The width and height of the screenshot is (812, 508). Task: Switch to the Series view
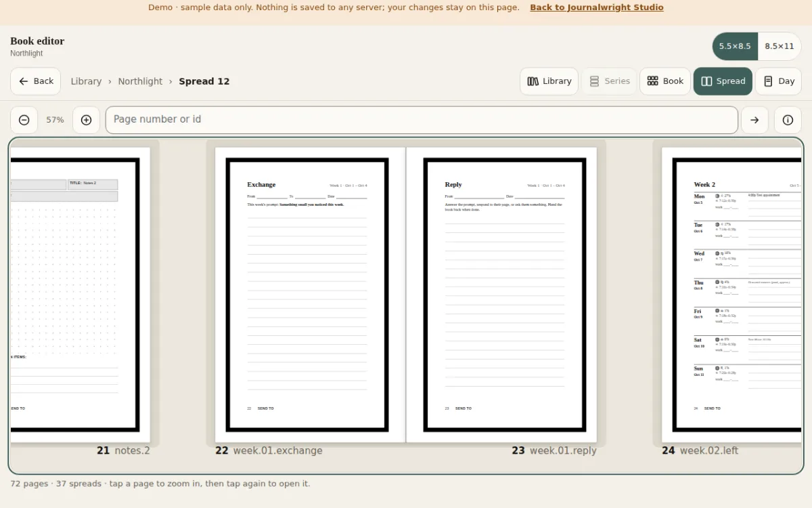point(609,81)
